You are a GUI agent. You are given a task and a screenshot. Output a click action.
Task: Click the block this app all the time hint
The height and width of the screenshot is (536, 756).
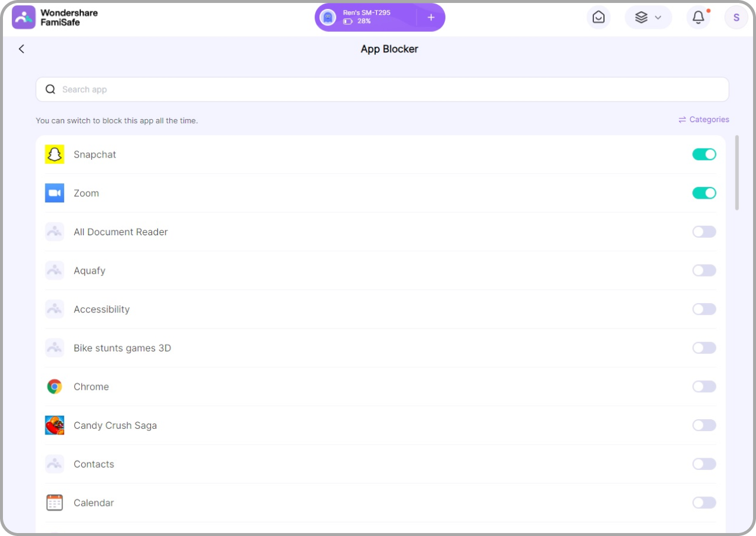click(117, 120)
